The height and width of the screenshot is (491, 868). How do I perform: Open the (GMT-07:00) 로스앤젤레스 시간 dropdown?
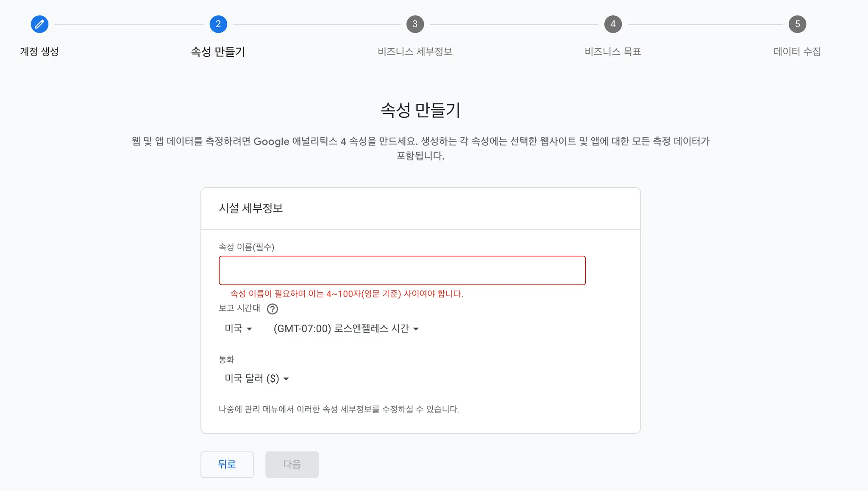pos(342,329)
